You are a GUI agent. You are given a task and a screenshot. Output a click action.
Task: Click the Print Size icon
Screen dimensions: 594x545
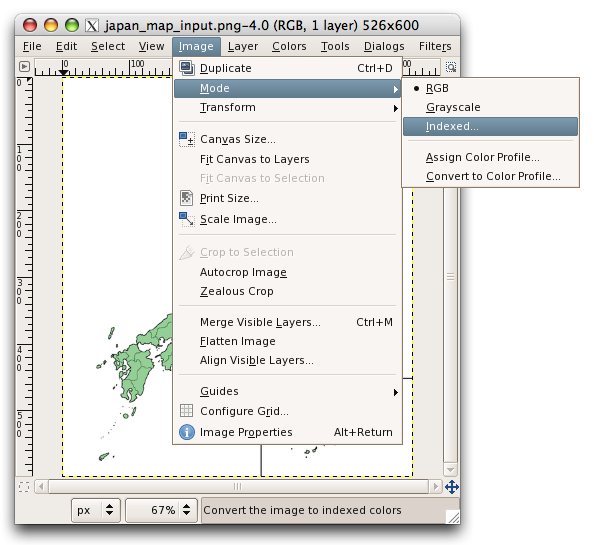tap(186, 198)
